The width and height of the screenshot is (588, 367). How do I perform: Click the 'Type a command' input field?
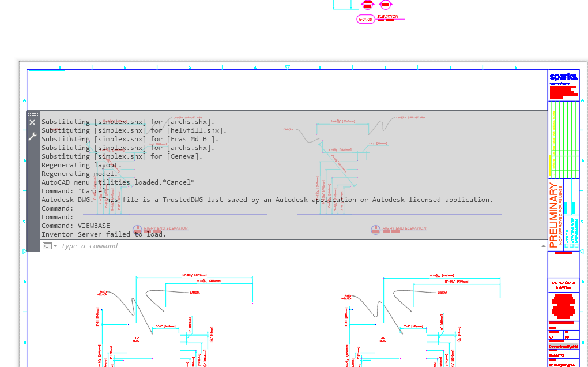coord(288,246)
